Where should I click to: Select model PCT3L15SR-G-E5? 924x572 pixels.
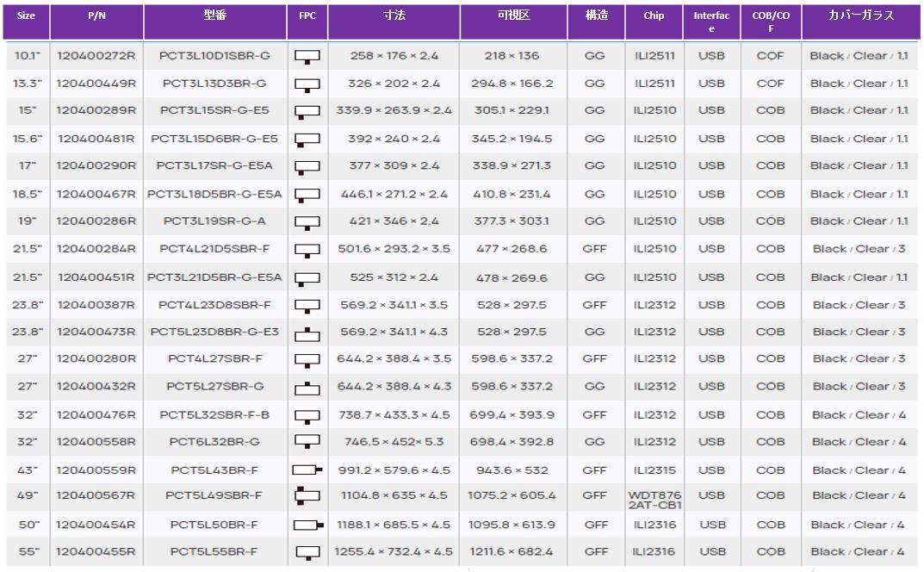214,110
